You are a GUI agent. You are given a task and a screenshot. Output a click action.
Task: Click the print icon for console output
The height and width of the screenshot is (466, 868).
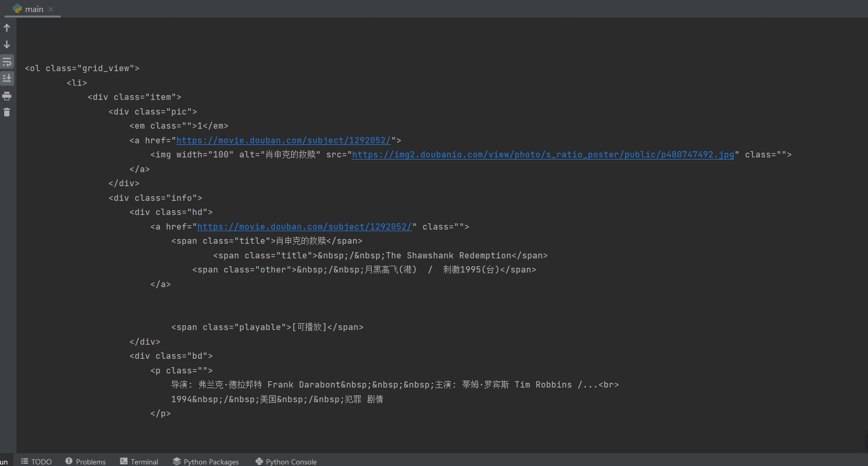click(7, 96)
